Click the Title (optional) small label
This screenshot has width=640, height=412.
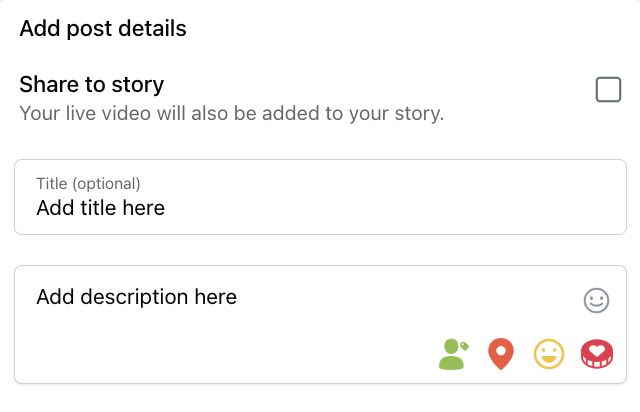(88, 184)
